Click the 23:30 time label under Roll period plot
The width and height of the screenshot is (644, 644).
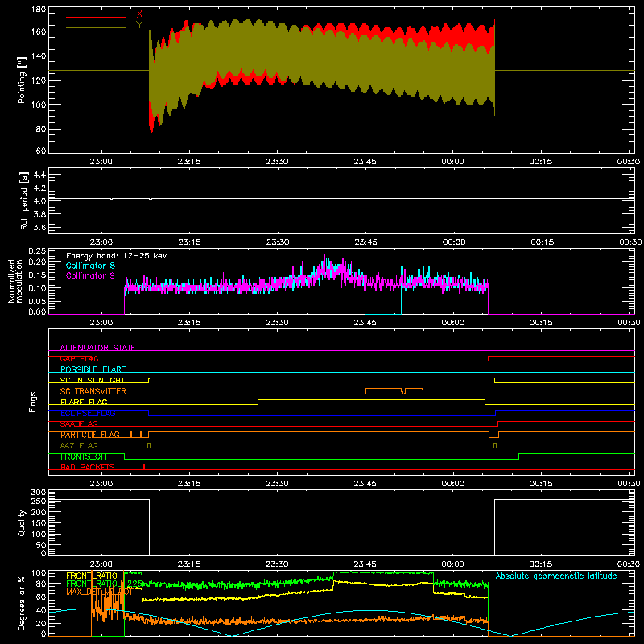[277, 242]
